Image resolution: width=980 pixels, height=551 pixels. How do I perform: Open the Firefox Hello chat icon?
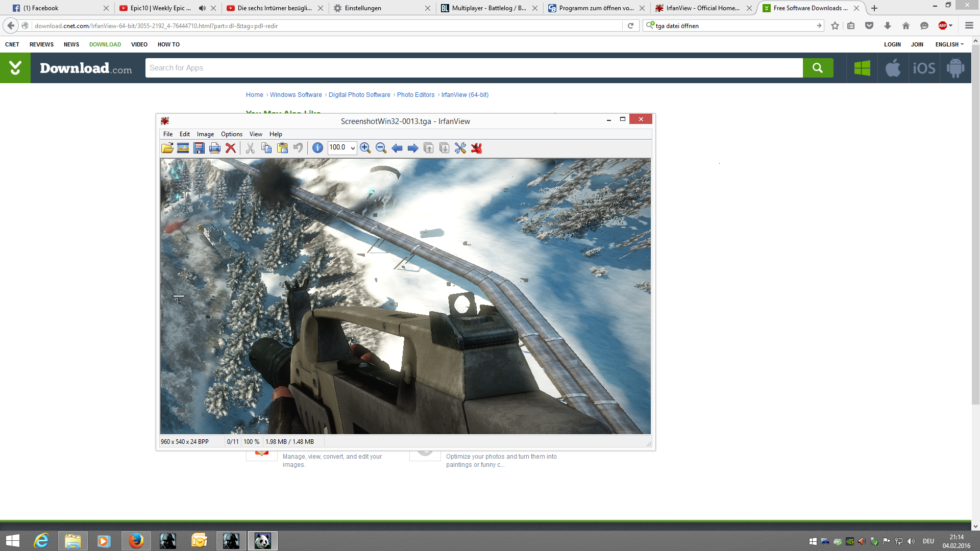point(924,26)
